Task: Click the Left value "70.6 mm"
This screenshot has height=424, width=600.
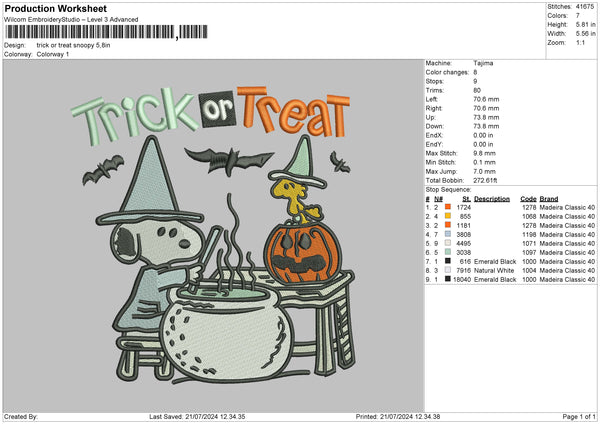Action: coord(486,99)
